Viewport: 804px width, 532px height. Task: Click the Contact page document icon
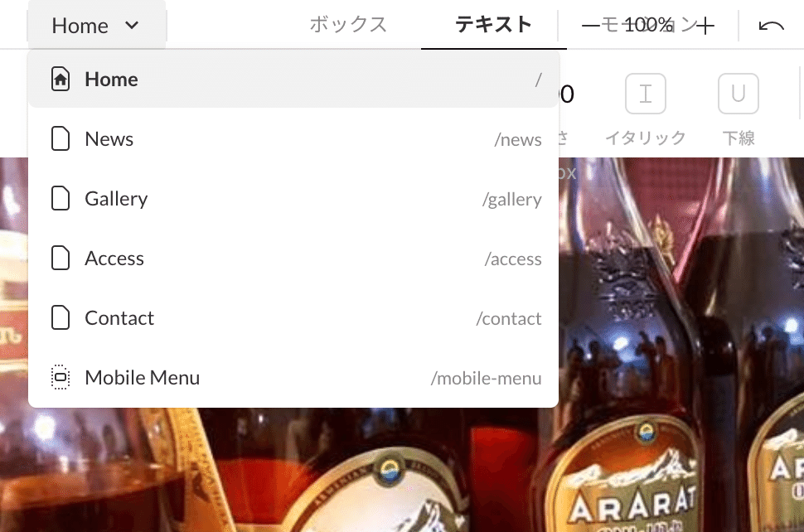(60, 317)
